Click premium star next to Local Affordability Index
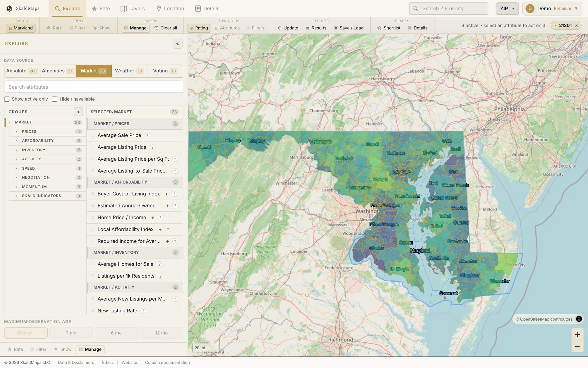The image size is (588, 368). click(160, 230)
